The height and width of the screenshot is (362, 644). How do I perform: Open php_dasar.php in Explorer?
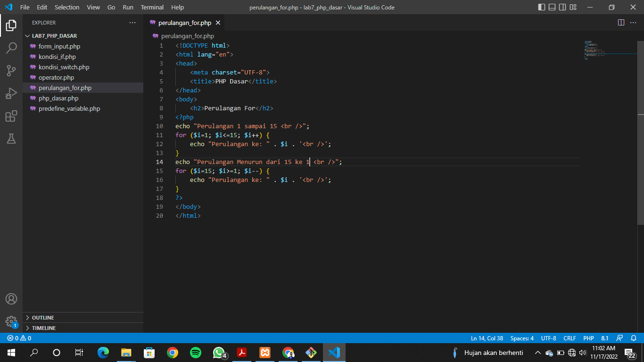click(x=83, y=98)
